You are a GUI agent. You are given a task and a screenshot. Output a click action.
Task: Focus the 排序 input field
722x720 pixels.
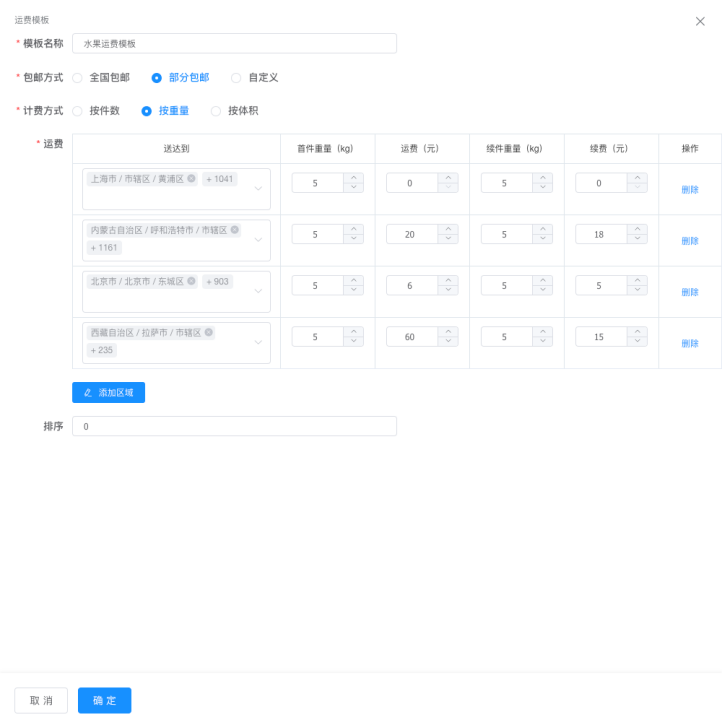234,426
